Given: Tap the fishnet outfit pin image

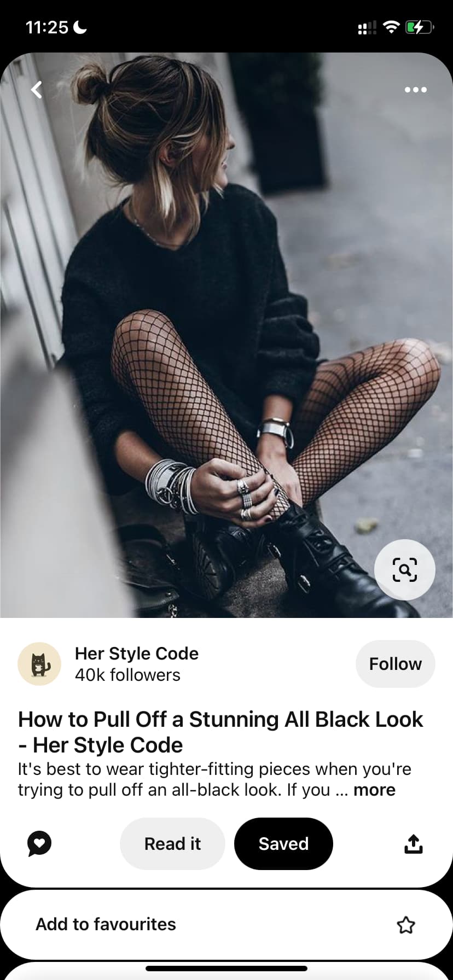Looking at the screenshot, I should (226, 335).
